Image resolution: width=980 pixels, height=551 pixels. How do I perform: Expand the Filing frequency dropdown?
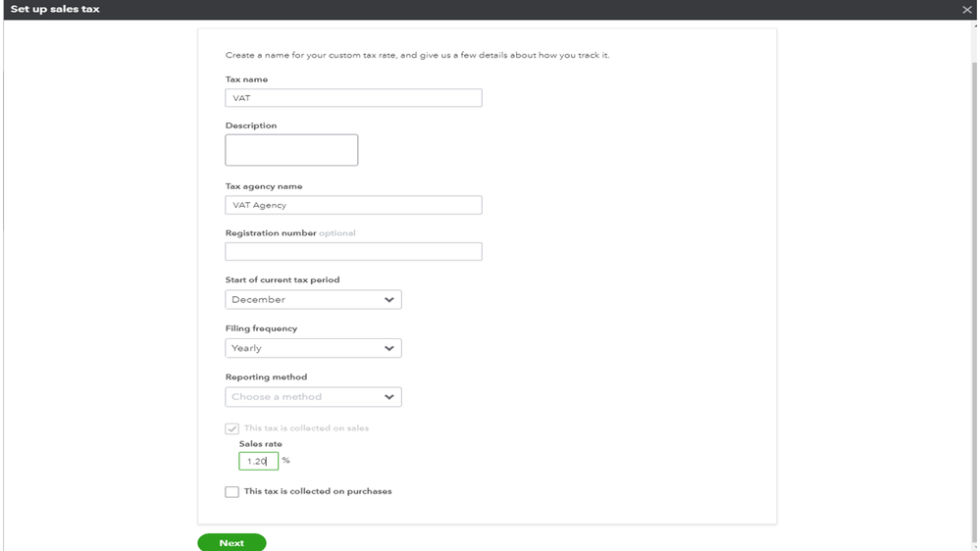313,348
